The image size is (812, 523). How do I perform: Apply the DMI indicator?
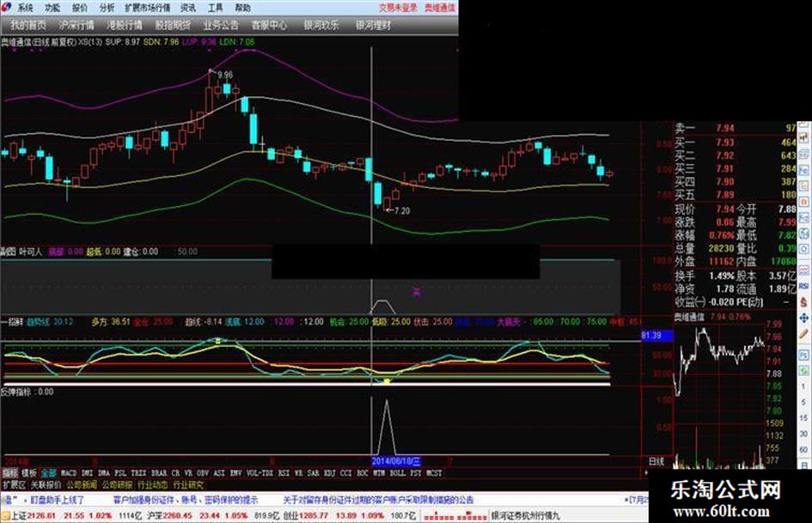[x=87, y=473]
